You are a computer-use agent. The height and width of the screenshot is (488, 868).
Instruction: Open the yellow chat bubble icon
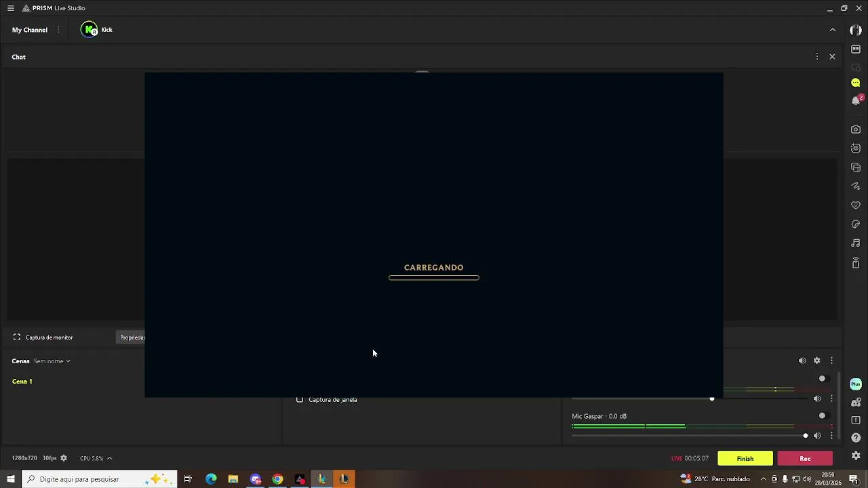[856, 83]
